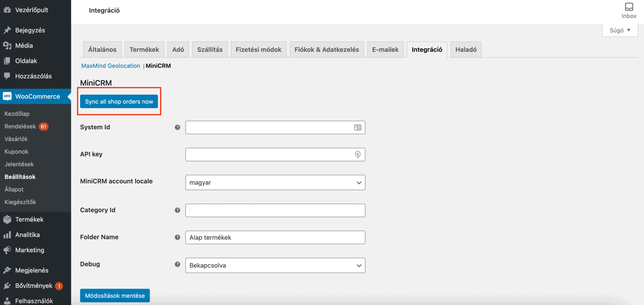The image size is (644, 305).
Task: Open Jelentések in WooCommerce submenu
Action: coord(19,164)
